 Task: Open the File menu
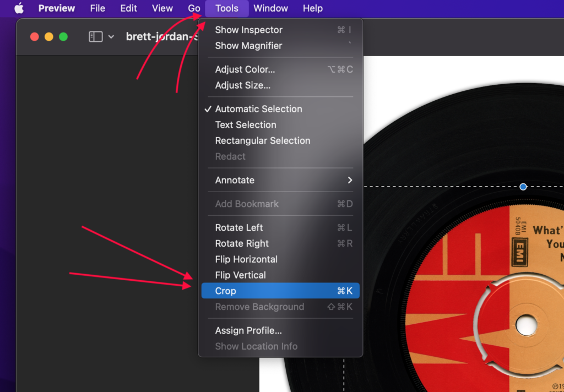[x=97, y=8]
